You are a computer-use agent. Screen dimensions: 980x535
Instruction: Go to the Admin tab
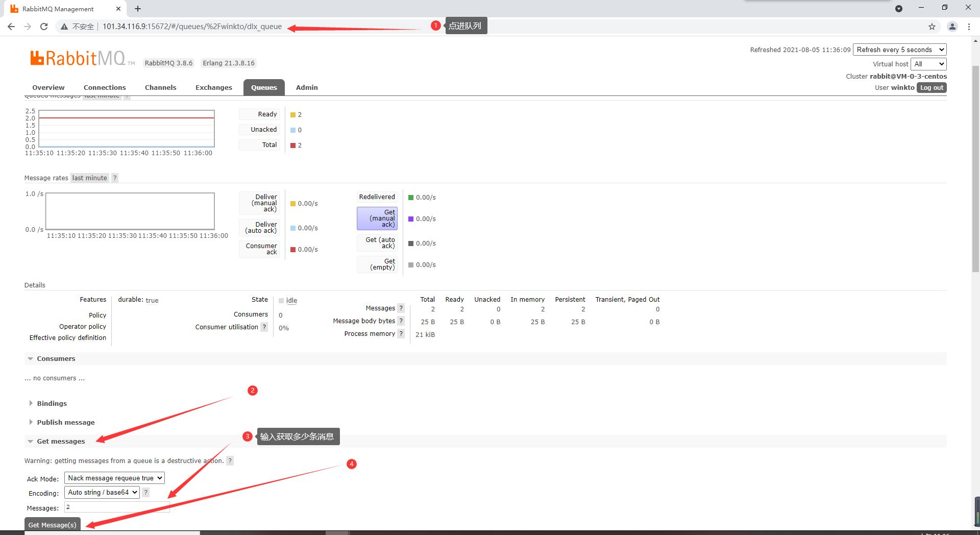tap(307, 88)
